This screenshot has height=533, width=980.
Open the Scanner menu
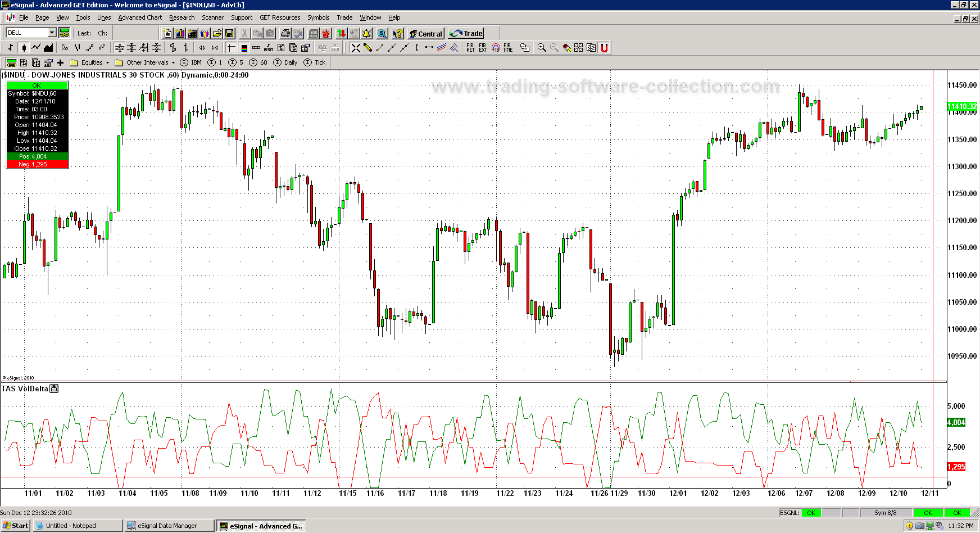212,17
